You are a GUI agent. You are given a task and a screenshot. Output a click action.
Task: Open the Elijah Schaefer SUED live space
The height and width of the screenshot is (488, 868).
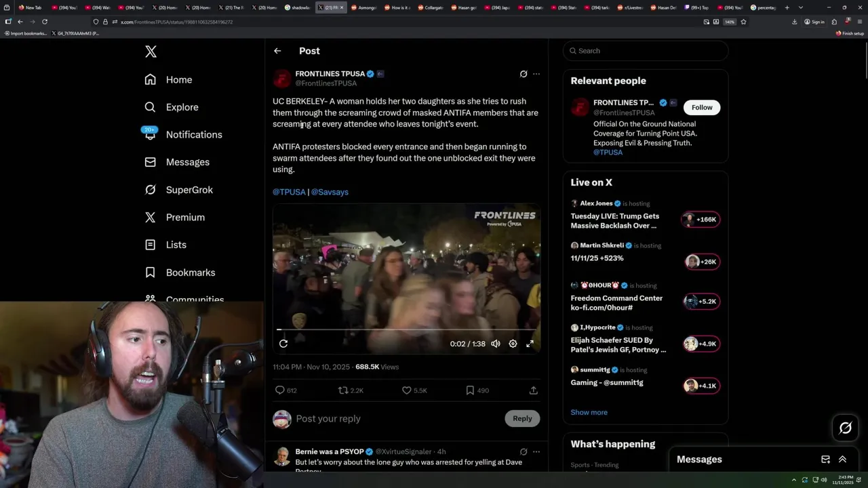point(645,339)
